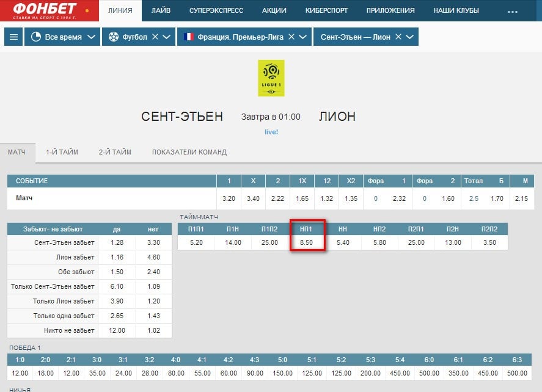This screenshot has width=542, height=392.
Task: Select НН half-match odds 5.40
Action: [x=343, y=242]
